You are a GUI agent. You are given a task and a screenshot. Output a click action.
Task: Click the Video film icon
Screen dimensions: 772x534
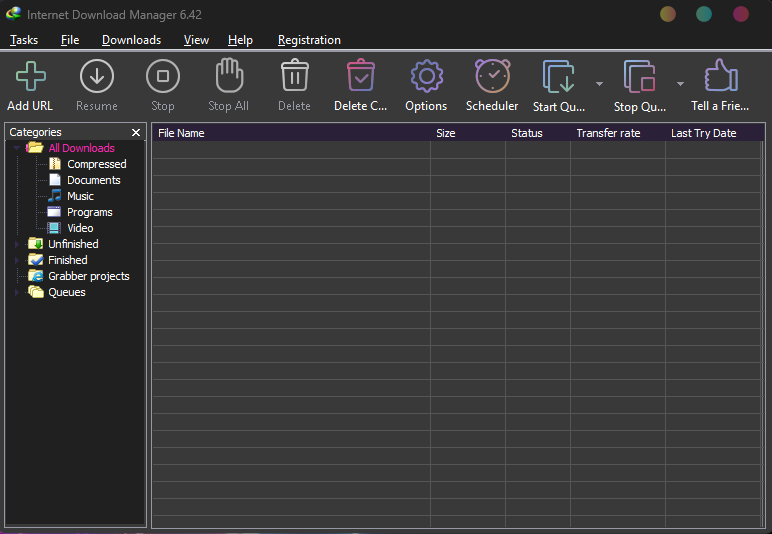54,228
